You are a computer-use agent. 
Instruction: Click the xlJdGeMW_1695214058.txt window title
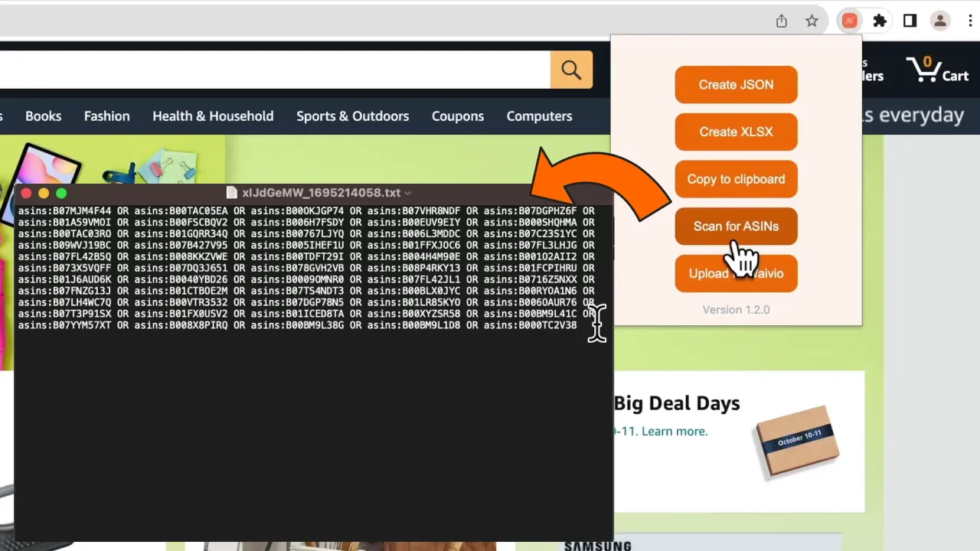coord(321,193)
